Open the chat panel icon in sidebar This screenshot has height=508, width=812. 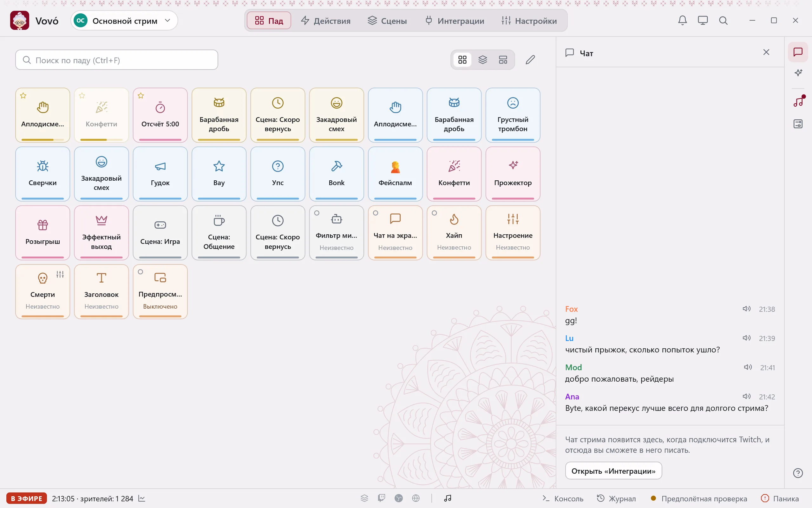click(x=798, y=52)
